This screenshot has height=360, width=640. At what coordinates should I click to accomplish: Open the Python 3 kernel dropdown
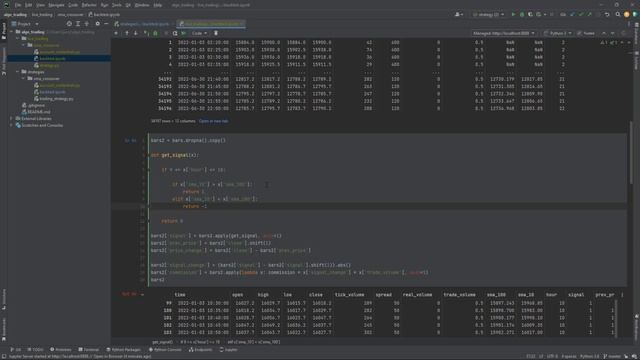pyautogui.click(x=558, y=33)
